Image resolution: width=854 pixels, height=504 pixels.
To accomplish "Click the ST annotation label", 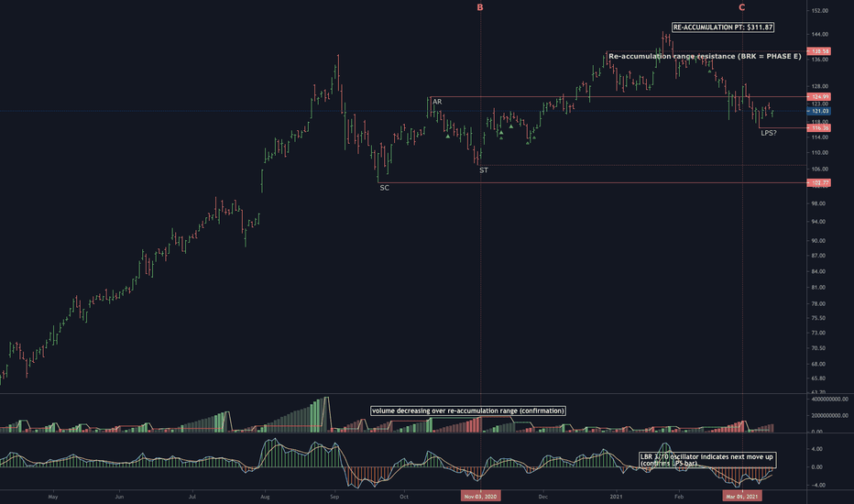I will pos(484,170).
